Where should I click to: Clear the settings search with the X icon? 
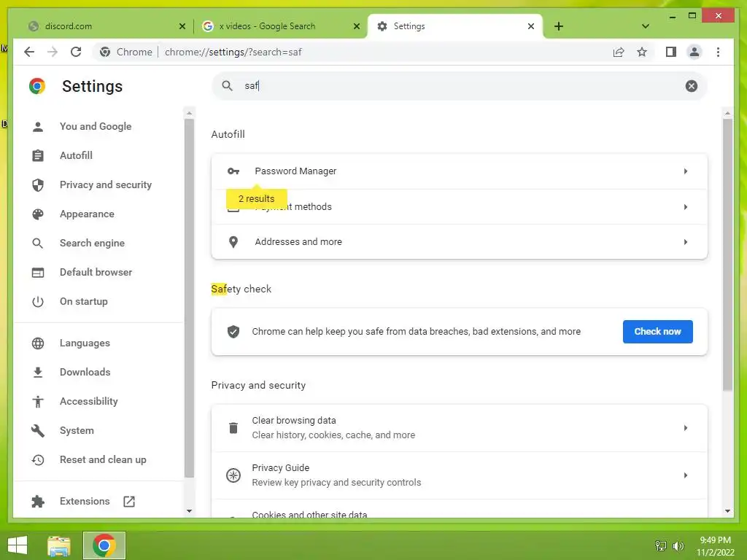pos(692,86)
